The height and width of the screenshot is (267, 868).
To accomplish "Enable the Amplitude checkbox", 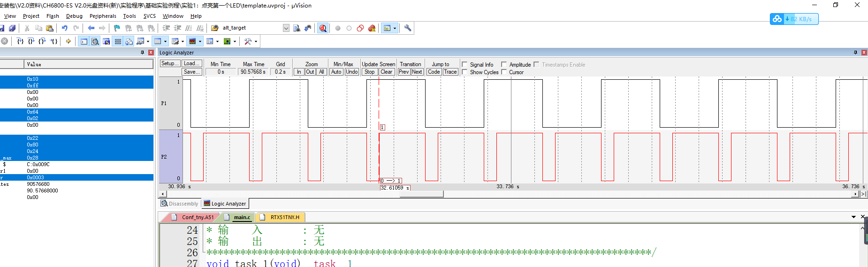I will point(504,64).
